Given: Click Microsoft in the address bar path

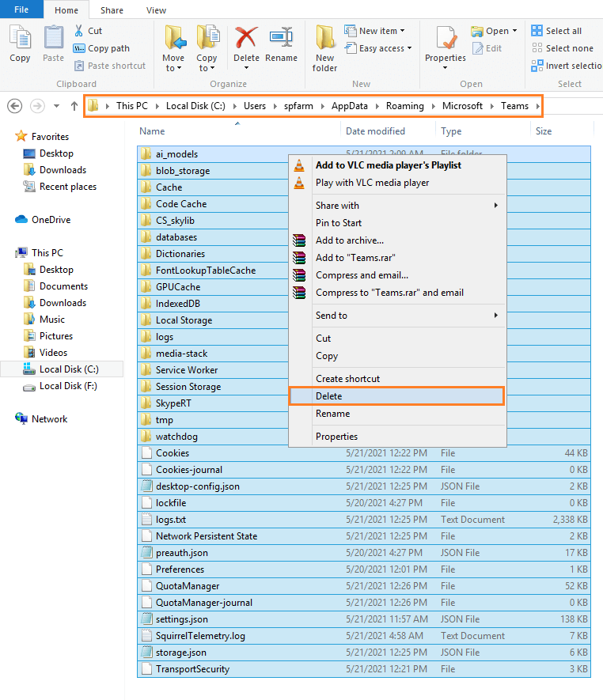Looking at the screenshot, I should [x=462, y=106].
